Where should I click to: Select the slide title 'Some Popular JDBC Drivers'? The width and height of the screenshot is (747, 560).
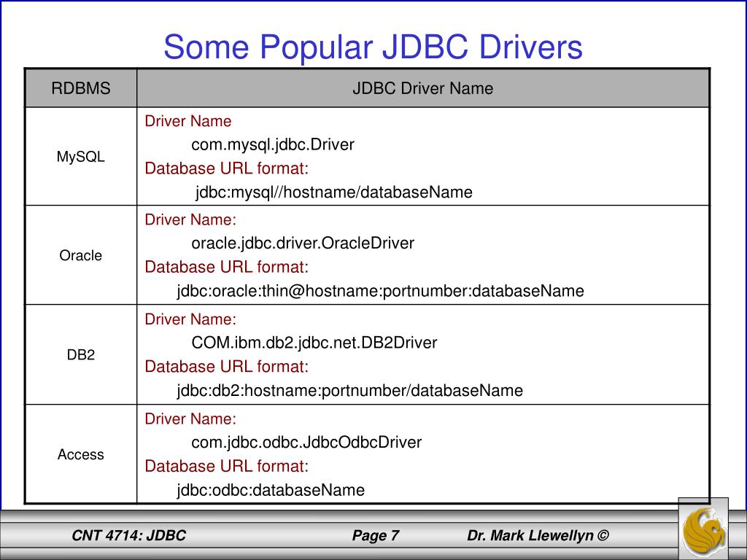tap(373, 47)
